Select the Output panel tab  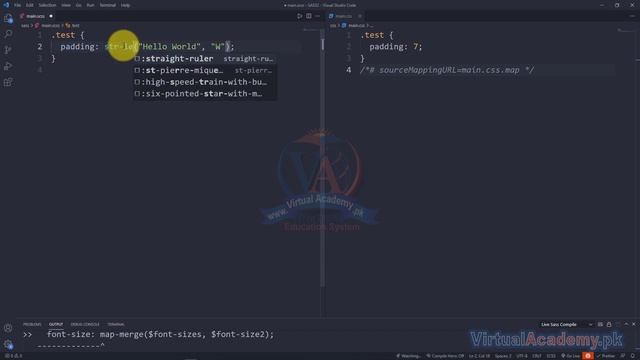[56, 324]
